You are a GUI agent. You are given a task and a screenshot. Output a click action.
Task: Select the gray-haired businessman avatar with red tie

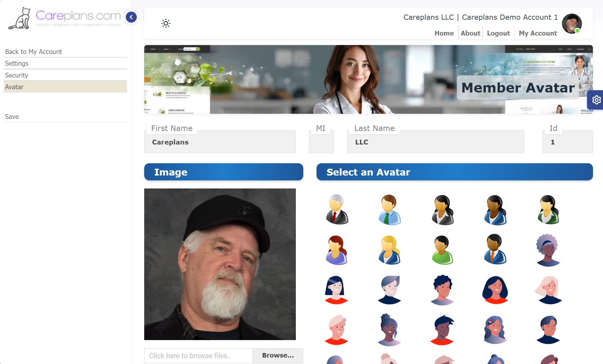(x=337, y=209)
